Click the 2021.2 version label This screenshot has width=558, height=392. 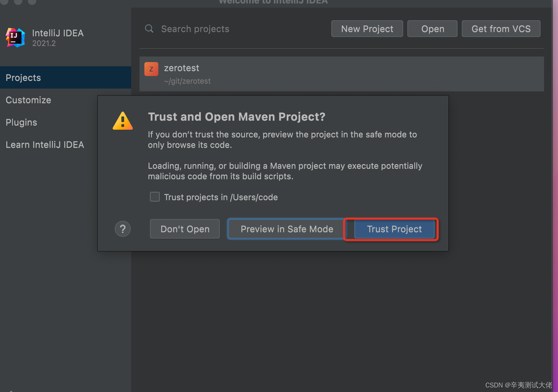[x=44, y=44]
